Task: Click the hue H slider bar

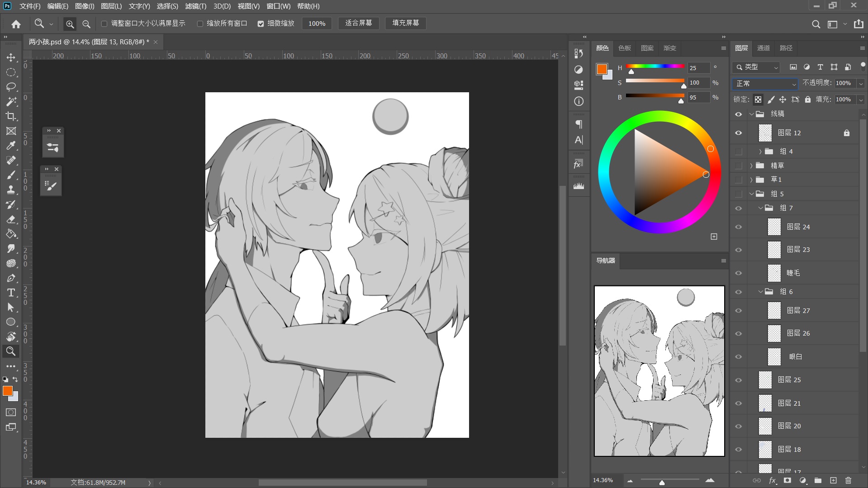Action: tap(655, 66)
